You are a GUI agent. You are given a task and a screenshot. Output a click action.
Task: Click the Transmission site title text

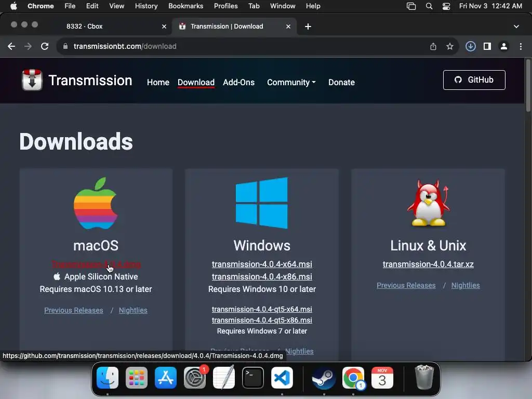90,81
